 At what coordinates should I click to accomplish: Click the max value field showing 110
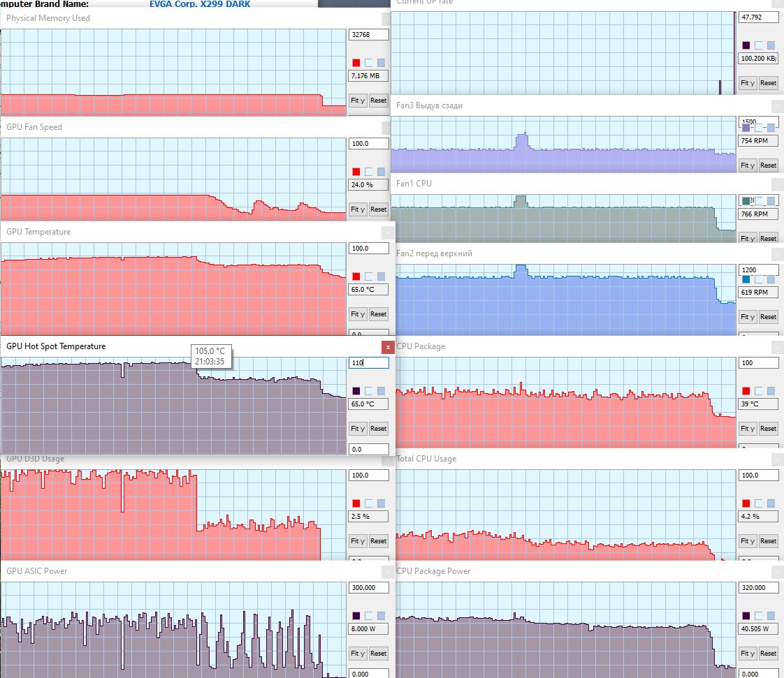(368, 362)
